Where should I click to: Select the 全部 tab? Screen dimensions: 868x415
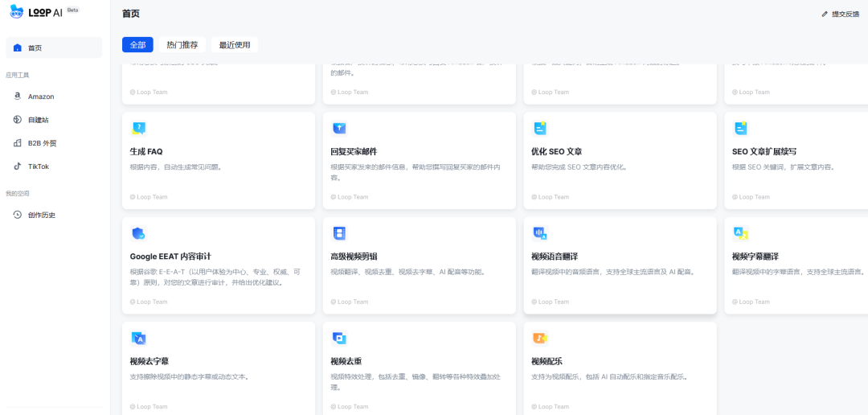(x=137, y=45)
